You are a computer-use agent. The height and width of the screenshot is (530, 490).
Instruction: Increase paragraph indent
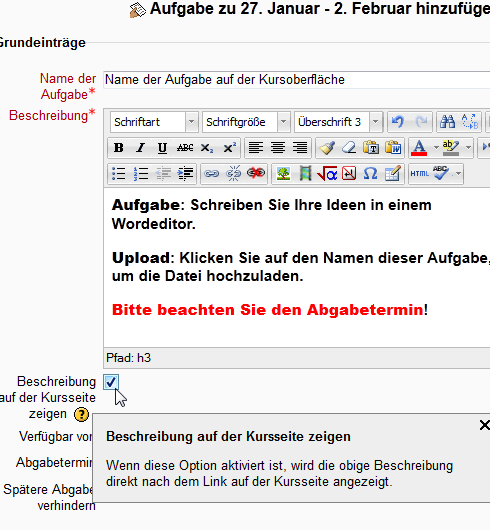[x=185, y=174]
